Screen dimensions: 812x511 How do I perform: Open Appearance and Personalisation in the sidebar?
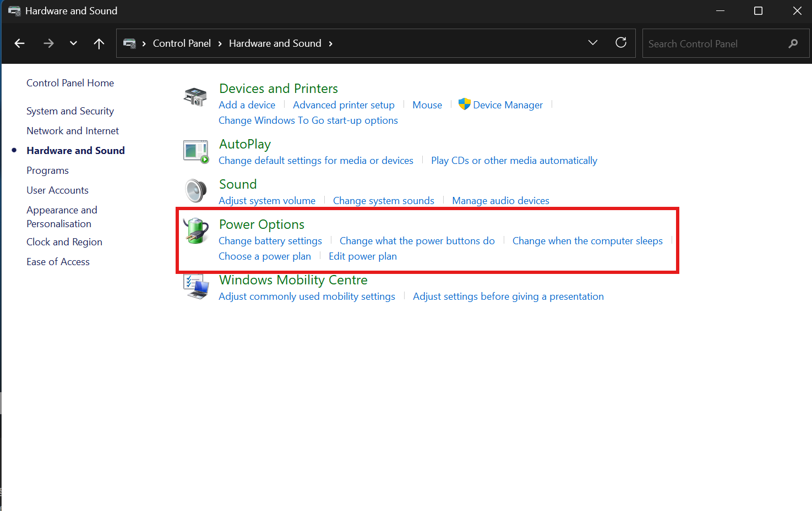tap(62, 217)
